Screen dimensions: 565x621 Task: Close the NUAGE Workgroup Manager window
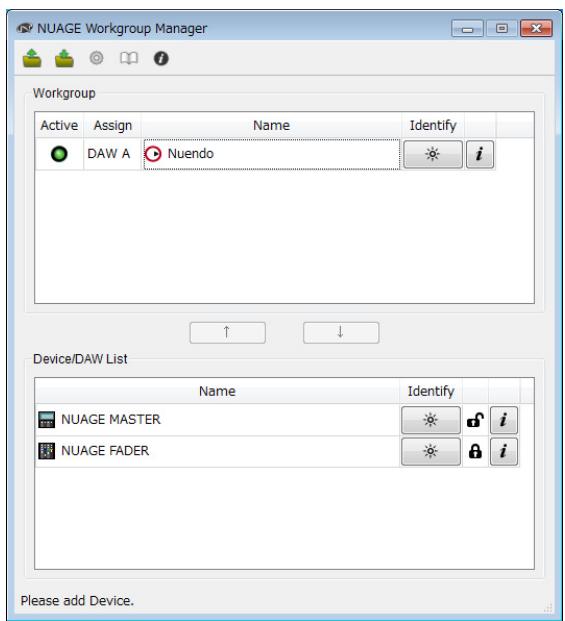[536, 29]
